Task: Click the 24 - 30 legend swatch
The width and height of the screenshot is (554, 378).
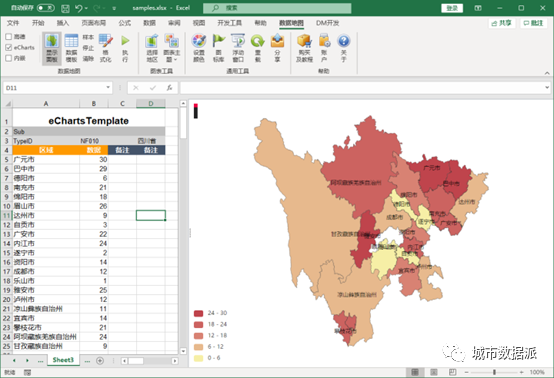Action: [x=199, y=313]
